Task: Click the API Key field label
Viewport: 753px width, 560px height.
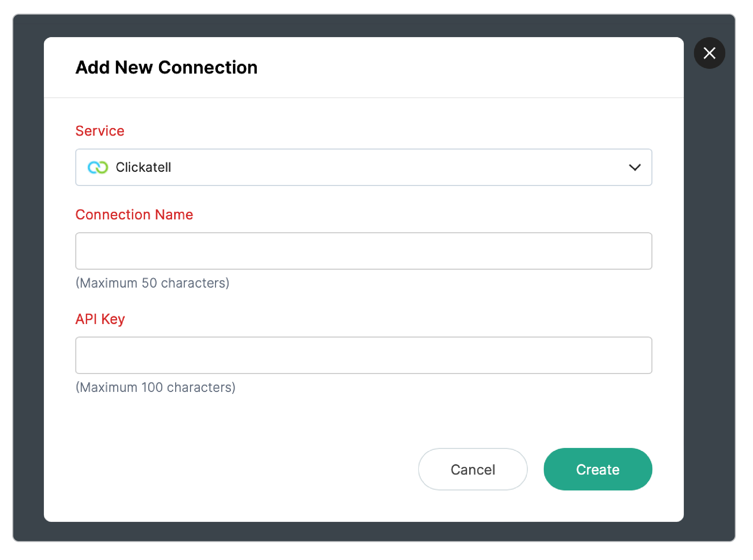Action: tap(100, 319)
